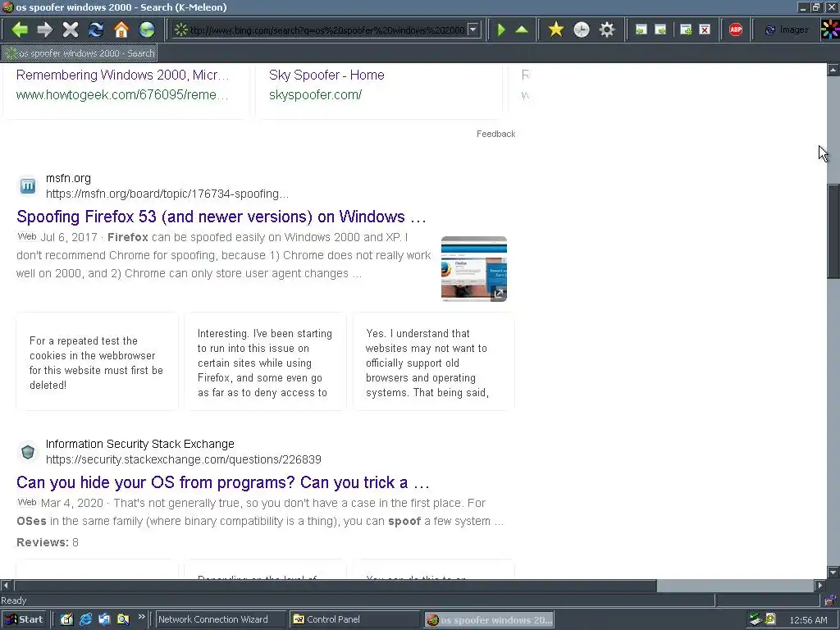Click the Feedback link
The width and height of the screenshot is (840, 630).
tap(495, 134)
